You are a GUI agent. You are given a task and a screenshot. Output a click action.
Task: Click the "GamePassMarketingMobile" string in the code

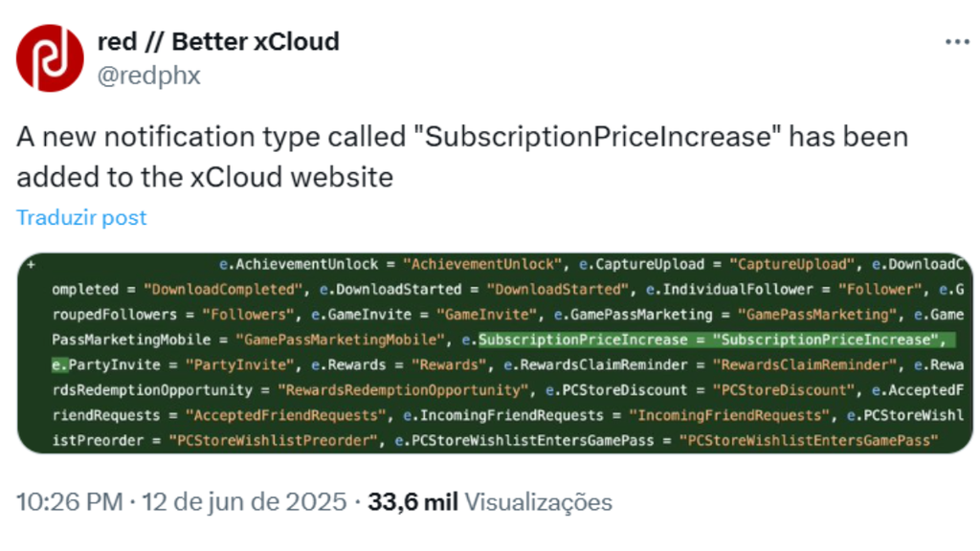tap(342, 340)
